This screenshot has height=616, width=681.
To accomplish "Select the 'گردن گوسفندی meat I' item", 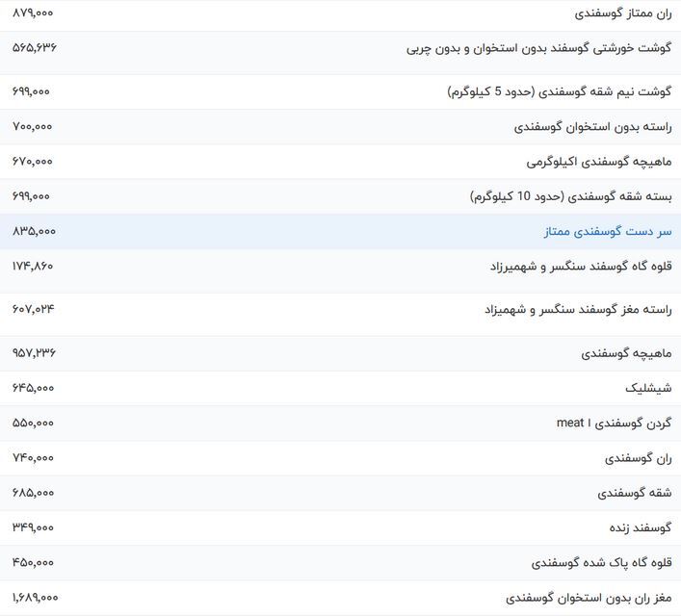I will tap(614, 423).
